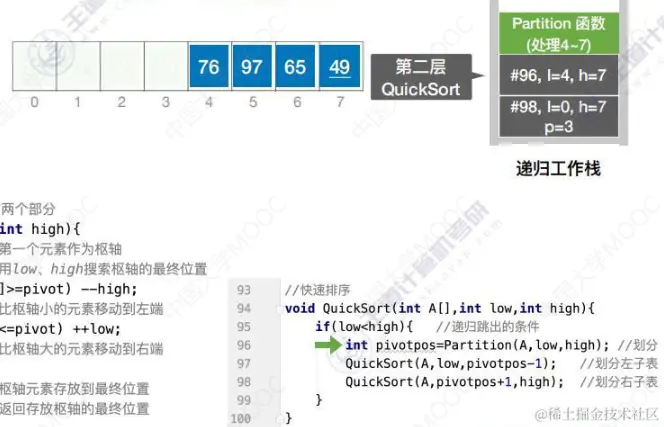Viewport: 664px width, 427px height.
Task: Click 'int pivotpos=Partition(A,low,high);' statement
Action: click(477, 345)
